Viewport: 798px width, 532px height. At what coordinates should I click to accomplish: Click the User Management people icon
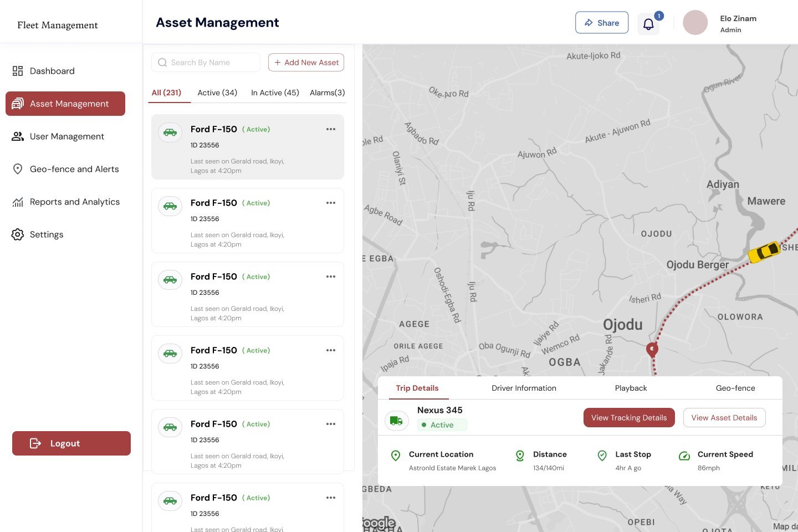[18, 136]
